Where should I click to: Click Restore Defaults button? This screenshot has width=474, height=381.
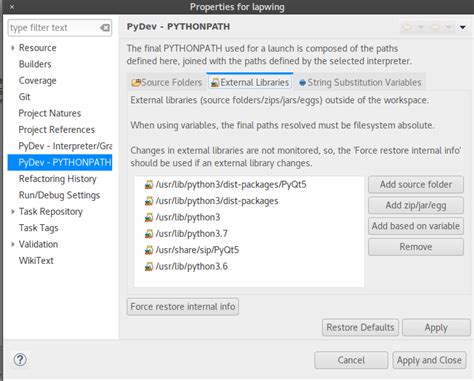(360, 327)
